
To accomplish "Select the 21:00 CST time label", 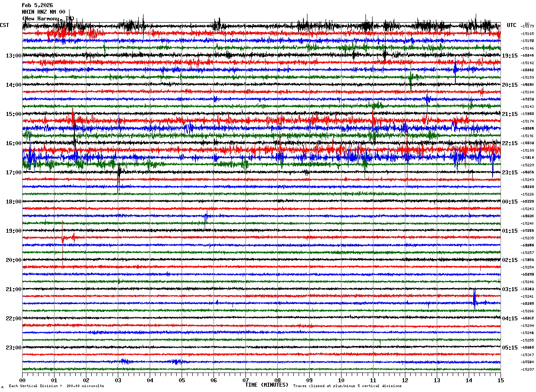I will 14,289.
